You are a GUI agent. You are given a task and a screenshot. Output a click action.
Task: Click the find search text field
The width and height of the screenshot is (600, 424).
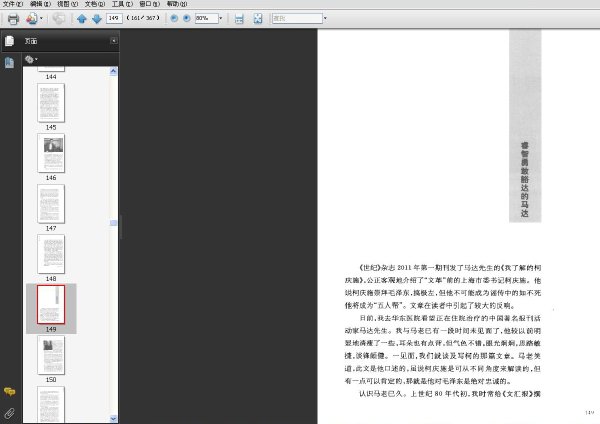click(x=297, y=18)
